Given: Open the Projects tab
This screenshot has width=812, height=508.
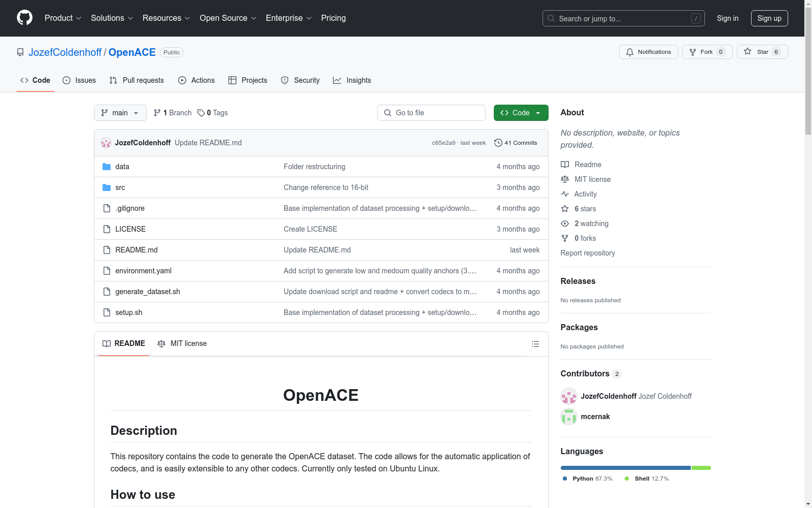Looking at the screenshot, I should click(248, 80).
